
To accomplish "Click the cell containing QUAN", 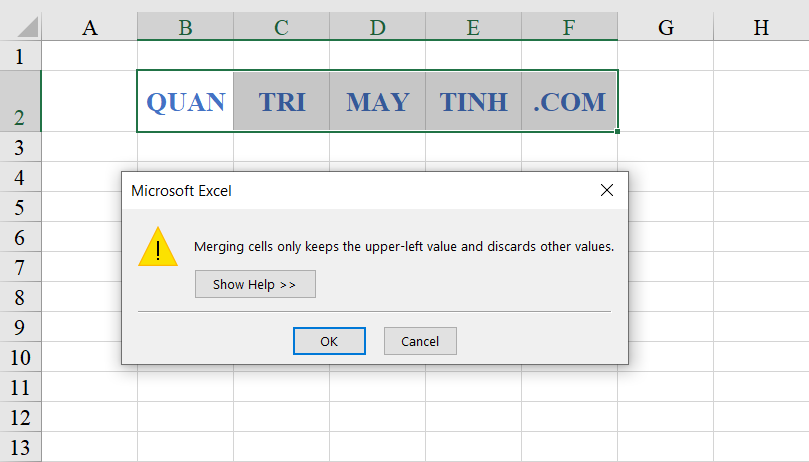I will coord(185,101).
